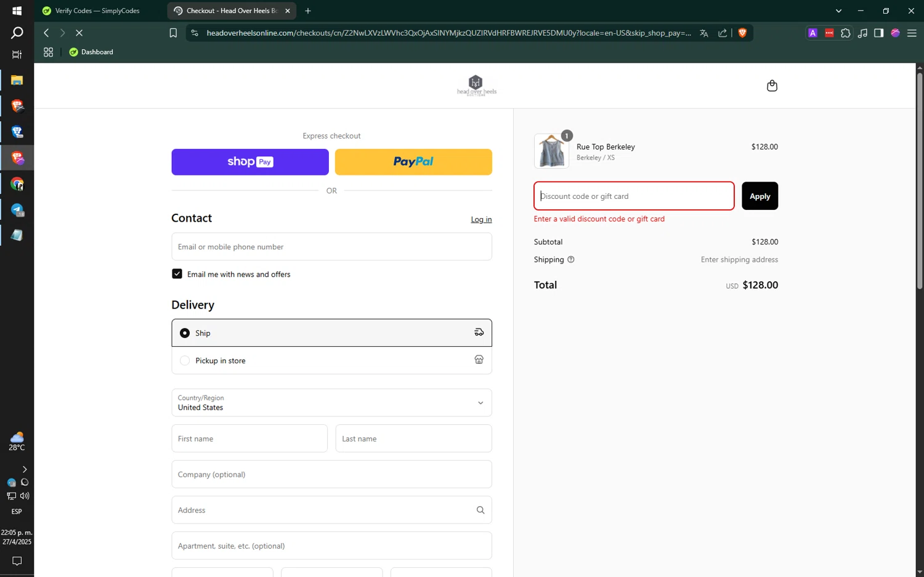Click the Email or mobile phone number field
Viewport: 924px width, 577px height.
point(331,246)
